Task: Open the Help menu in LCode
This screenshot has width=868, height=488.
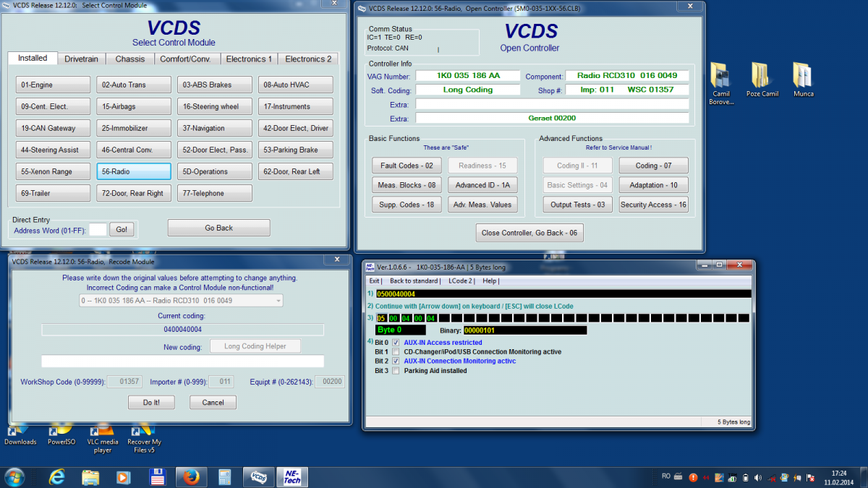Action: pyautogui.click(x=490, y=281)
